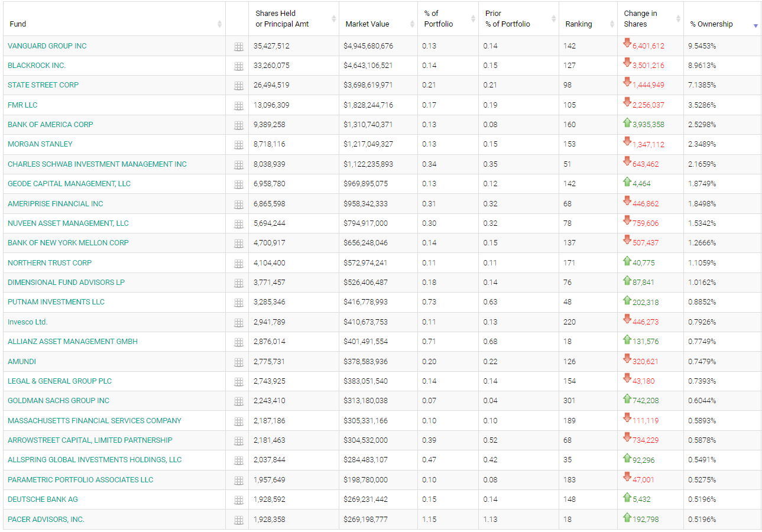This screenshot has width=762, height=532.
Task: Select Amundi market value $378,583,936
Action: [x=367, y=362]
